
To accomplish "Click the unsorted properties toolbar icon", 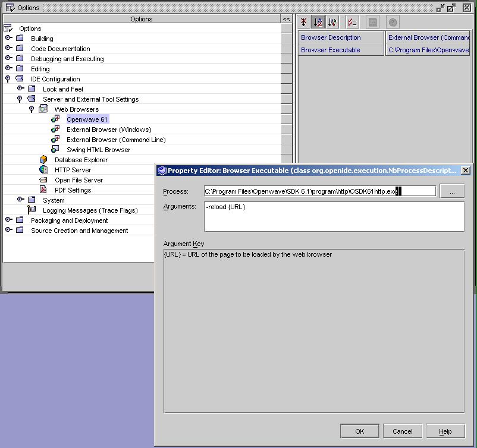I will [303, 22].
